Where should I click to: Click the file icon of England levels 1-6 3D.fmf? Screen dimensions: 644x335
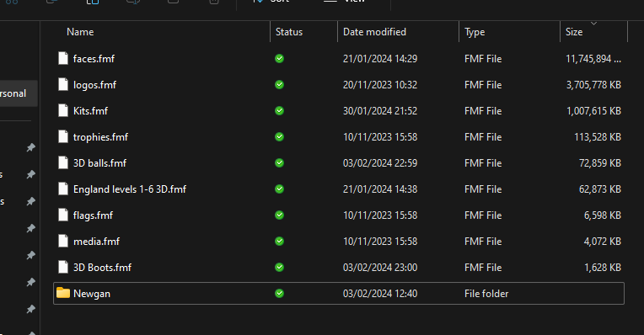click(63, 189)
